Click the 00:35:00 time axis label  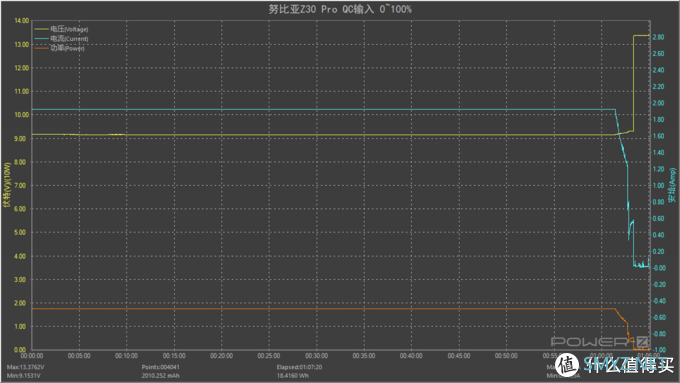364,356
